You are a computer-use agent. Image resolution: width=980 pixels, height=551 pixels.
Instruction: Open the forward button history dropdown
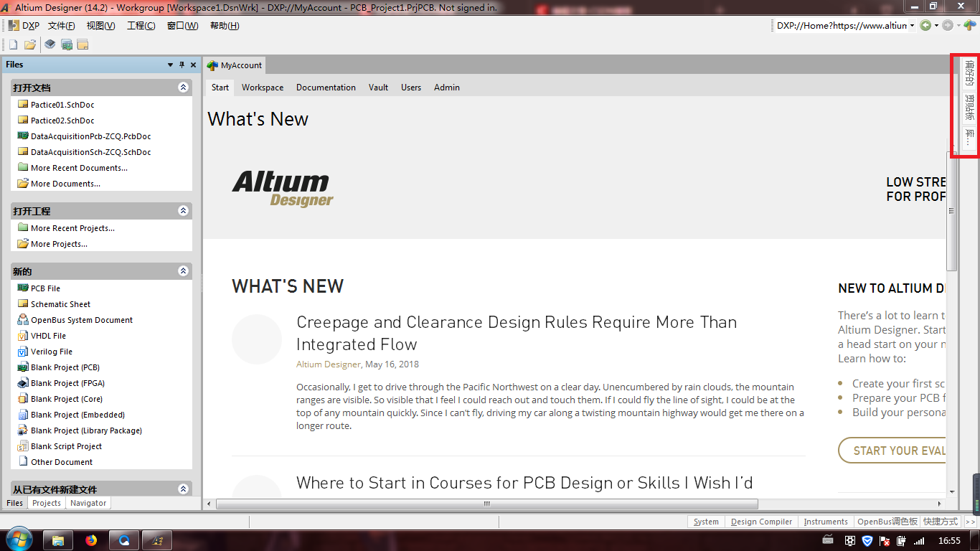(x=958, y=25)
